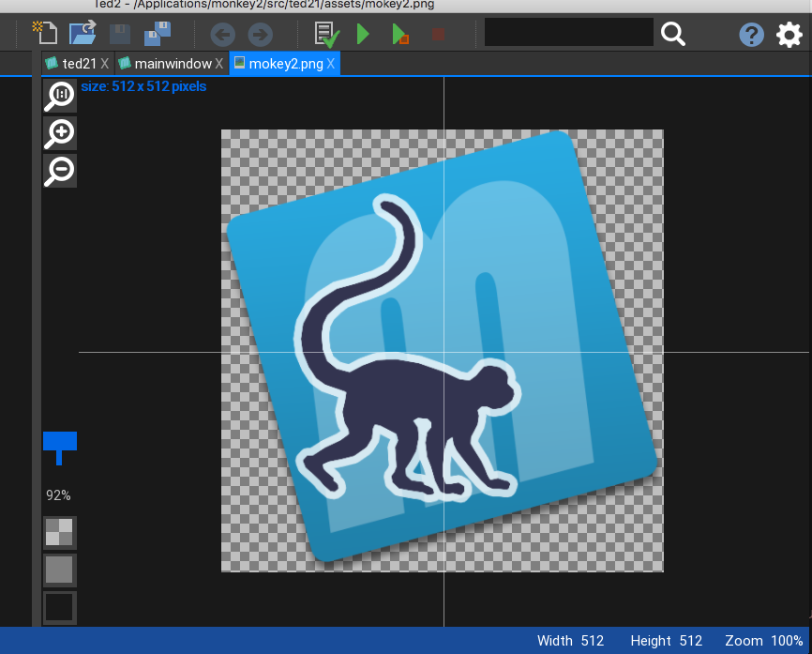Image resolution: width=812 pixels, height=654 pixels.
Task: Run the project with green play button
Action: point(363,35)
